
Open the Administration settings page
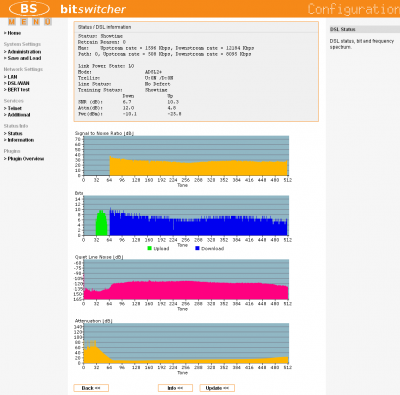24,52
